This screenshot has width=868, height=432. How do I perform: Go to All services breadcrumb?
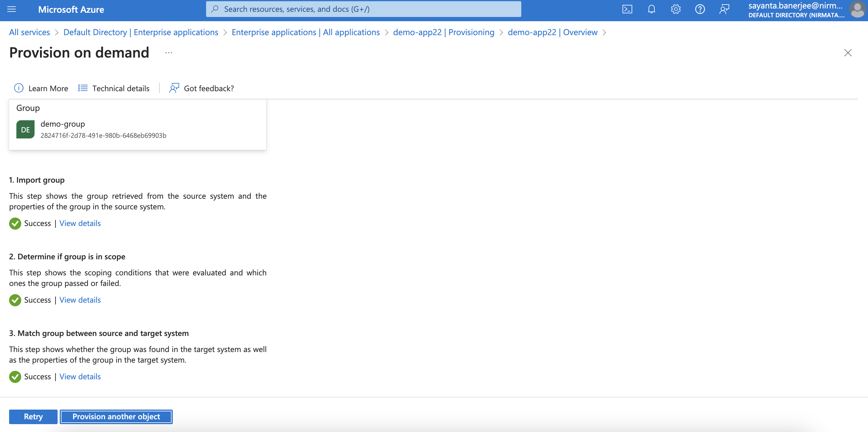pyautogui.click(x=29, y=32)
